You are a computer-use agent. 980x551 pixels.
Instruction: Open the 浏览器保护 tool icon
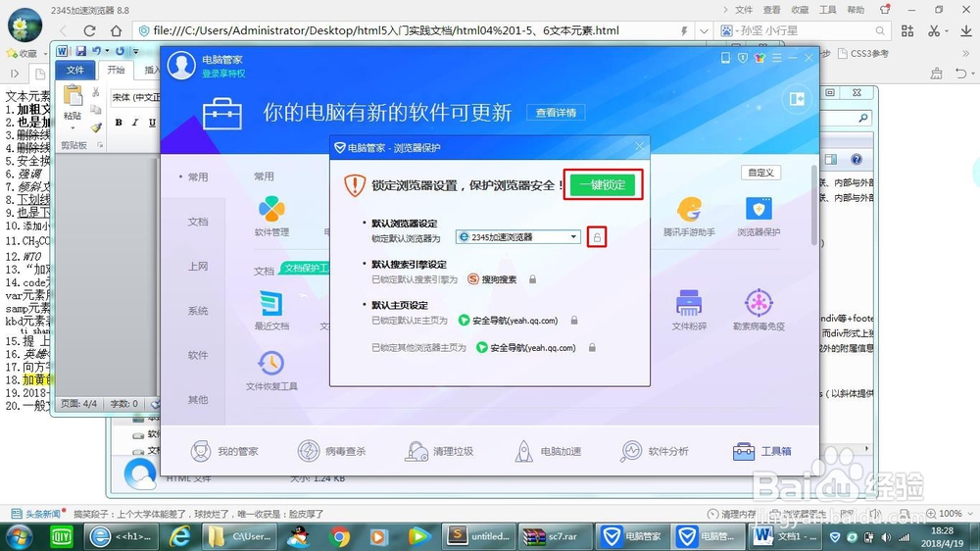(759, 217)
